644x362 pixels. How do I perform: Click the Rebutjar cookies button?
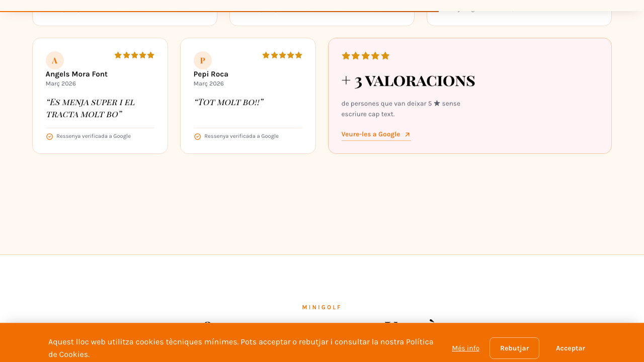(x=514, y=348)
